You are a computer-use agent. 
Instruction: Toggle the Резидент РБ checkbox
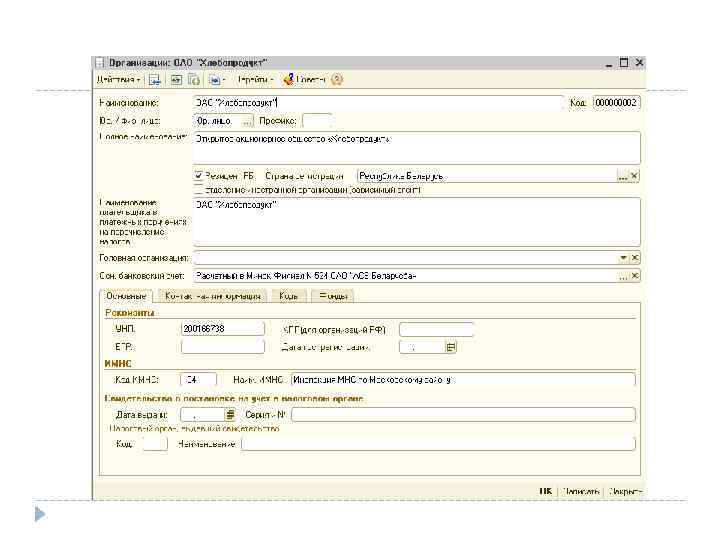[x=199, y=175]
